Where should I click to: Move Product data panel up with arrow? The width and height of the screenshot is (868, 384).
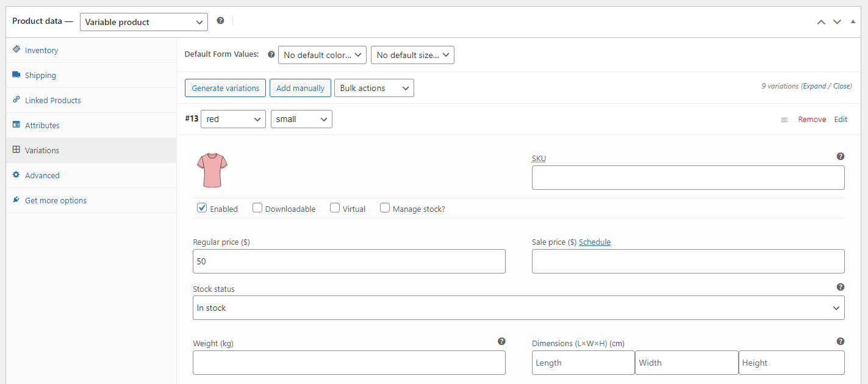click(x=821, y=21)
